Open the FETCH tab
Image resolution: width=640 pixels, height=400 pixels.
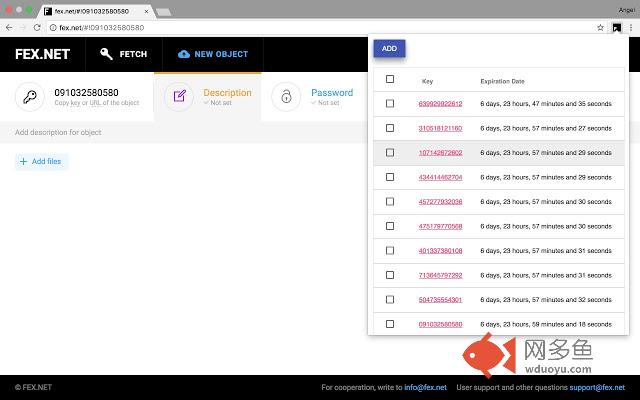124,54
